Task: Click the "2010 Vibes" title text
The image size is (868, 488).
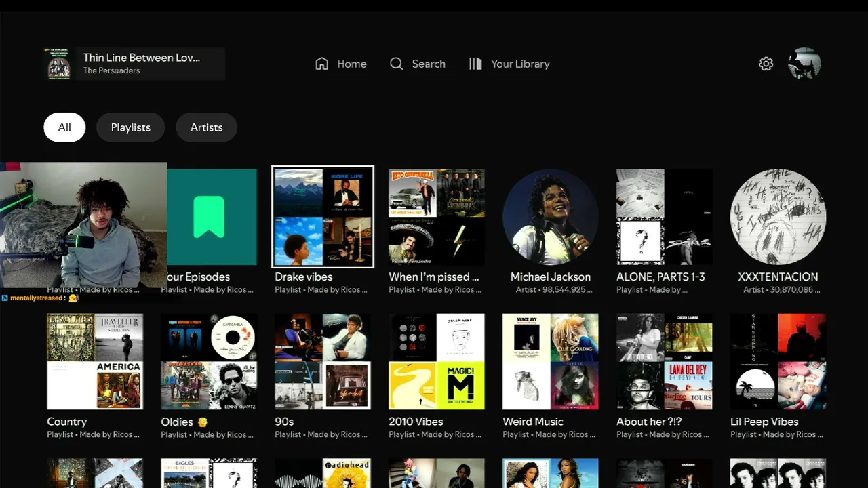Action: click(x=416, y=422)
